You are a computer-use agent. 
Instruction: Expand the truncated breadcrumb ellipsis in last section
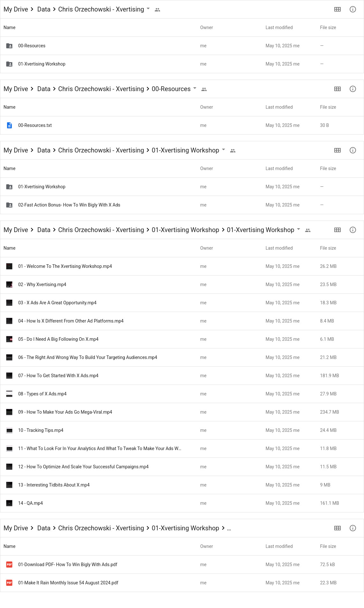(229, 528)
